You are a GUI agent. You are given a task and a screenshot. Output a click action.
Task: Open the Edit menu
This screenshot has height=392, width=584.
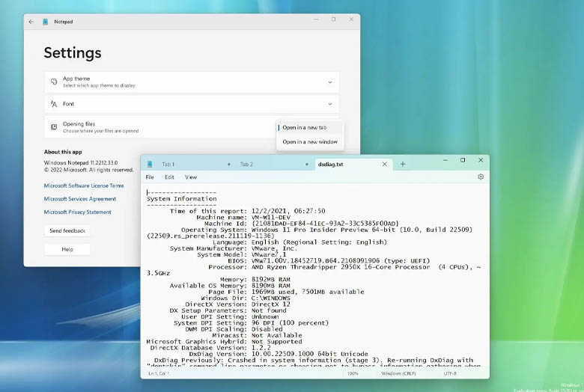coord(169,177)
